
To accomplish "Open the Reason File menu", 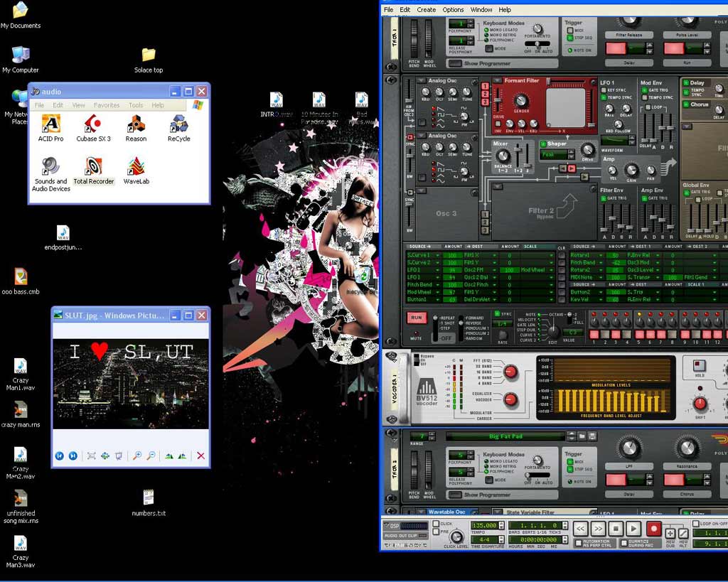I will tap(389, 9).
